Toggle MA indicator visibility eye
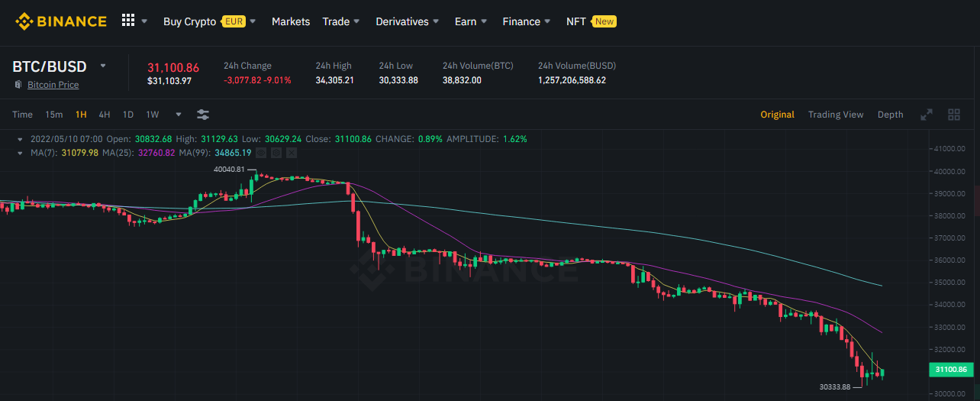 pyautogui.click(x=262, y=153)
